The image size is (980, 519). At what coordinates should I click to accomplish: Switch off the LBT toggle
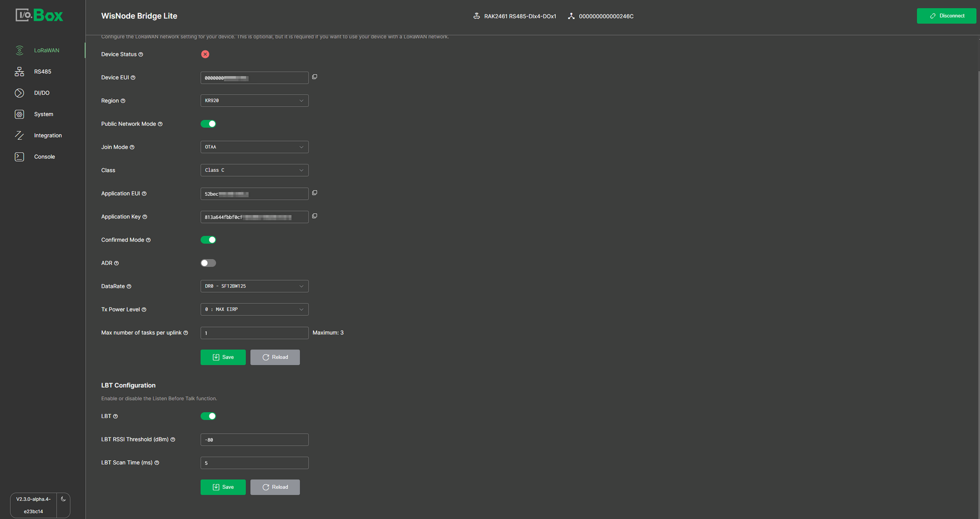click(208, 416)
